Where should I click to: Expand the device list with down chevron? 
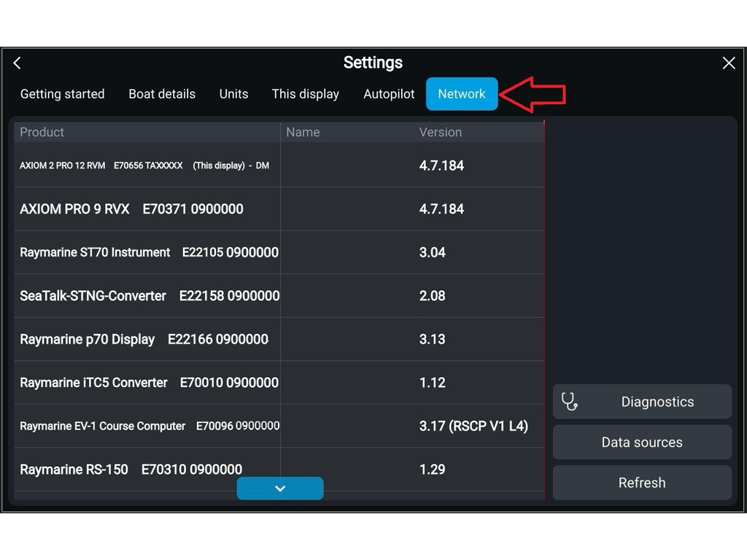click(280, 488)
